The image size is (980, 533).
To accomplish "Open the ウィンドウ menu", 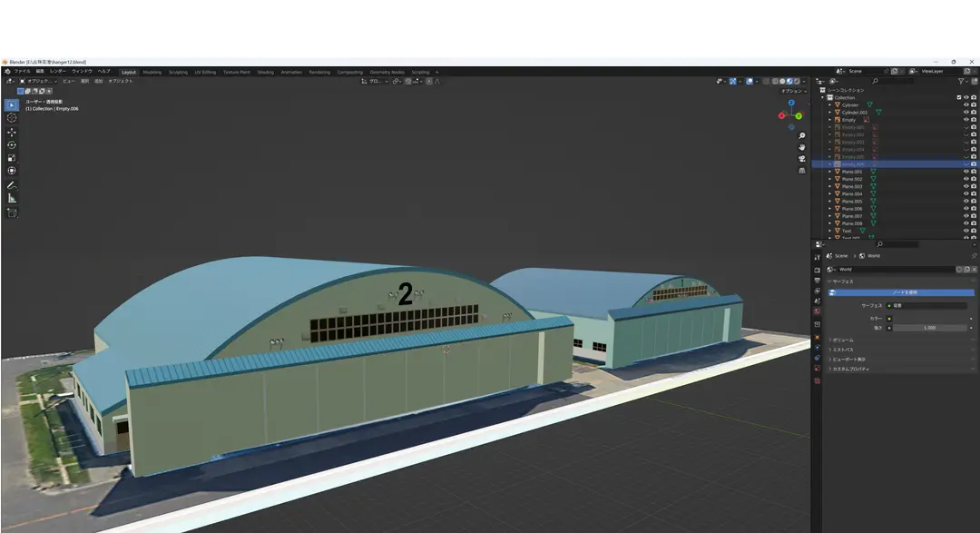I will 82,72.
